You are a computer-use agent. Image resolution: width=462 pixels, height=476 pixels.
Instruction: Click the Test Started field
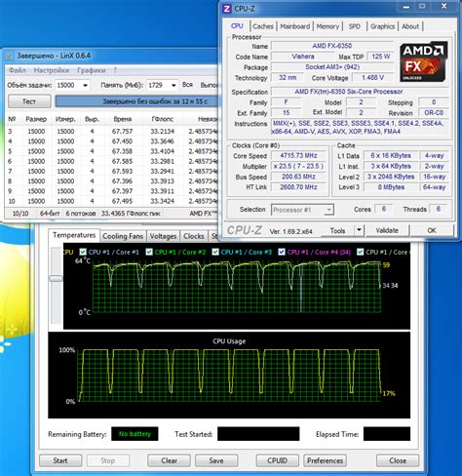tap(258, 434)
